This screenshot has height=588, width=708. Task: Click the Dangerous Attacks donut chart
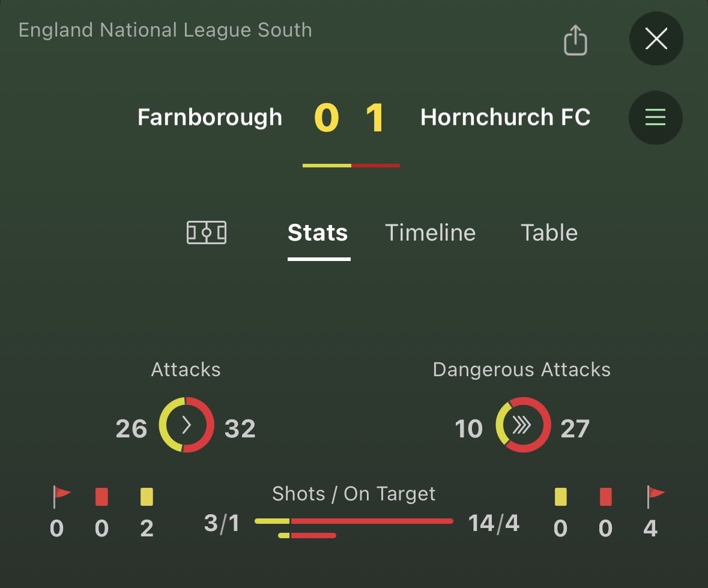coord(522,425)
